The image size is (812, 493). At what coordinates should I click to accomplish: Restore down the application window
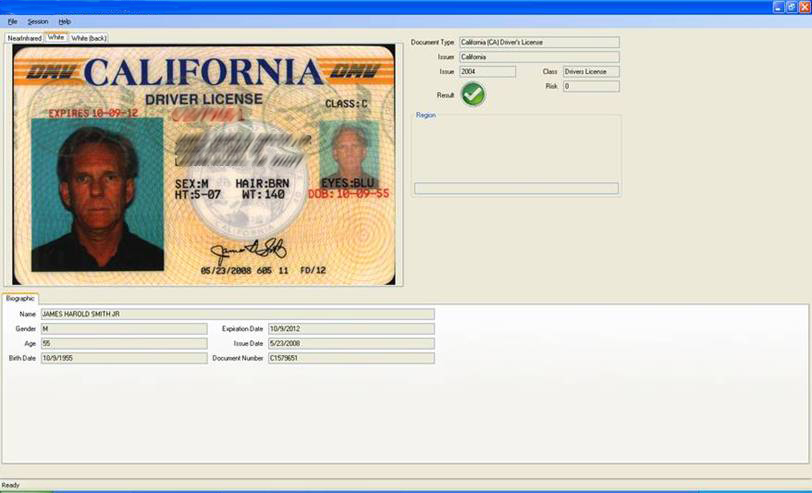click(792, 7)
